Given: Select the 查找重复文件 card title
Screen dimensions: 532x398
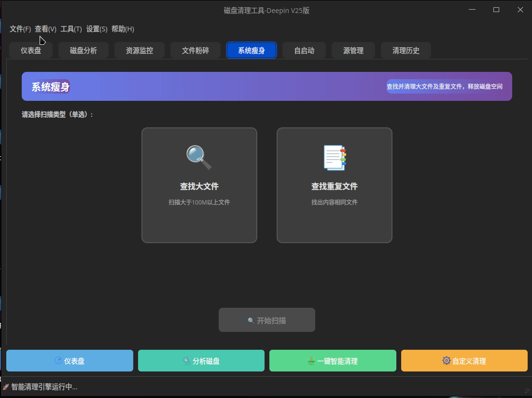Looking at the screenshot, I should pyautogui.click(x=335, y=186).
